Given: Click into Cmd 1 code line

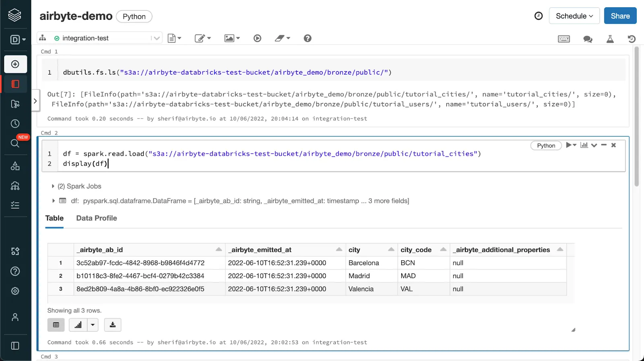Looking at the screenshot, I should [227, 73].
